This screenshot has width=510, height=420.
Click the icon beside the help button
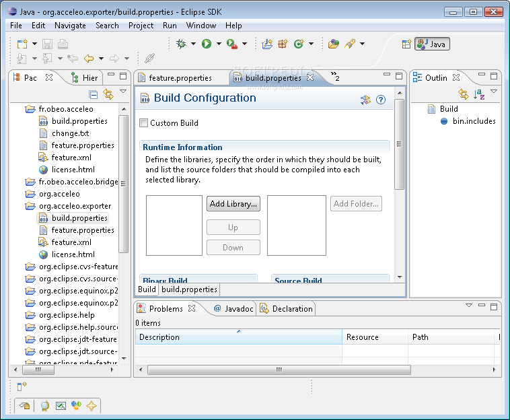pos(365,100)
